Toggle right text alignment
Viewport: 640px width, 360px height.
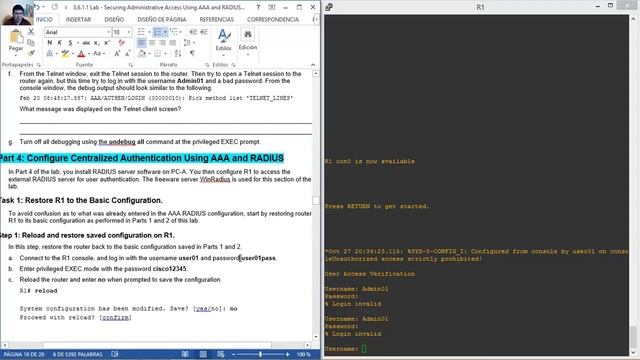pyautogui.click(x=162, y=42)
